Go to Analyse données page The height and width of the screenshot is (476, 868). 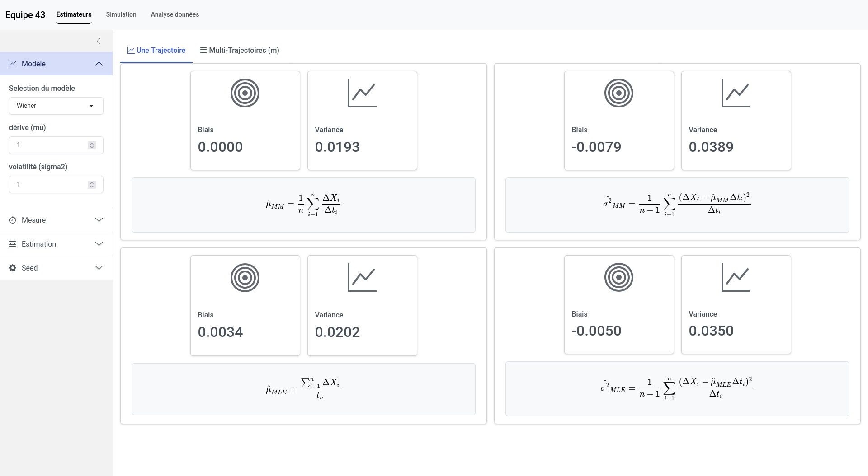(x=175, y=14)
